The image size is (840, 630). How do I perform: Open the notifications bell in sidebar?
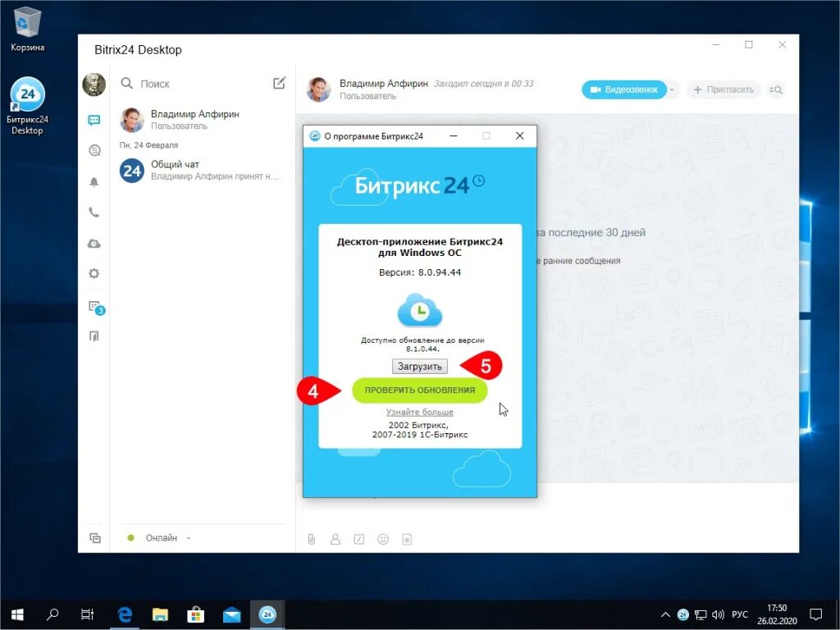pyautogui.click(x=94, y=182)
